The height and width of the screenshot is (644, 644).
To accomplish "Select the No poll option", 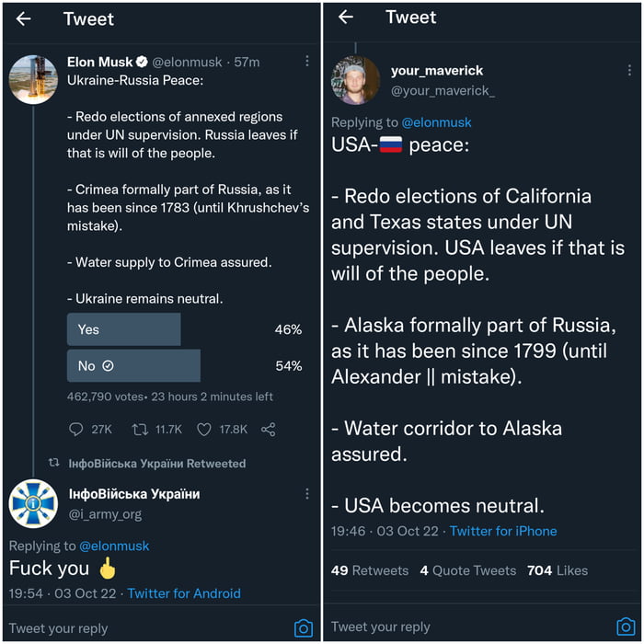I will click(133, 365).
